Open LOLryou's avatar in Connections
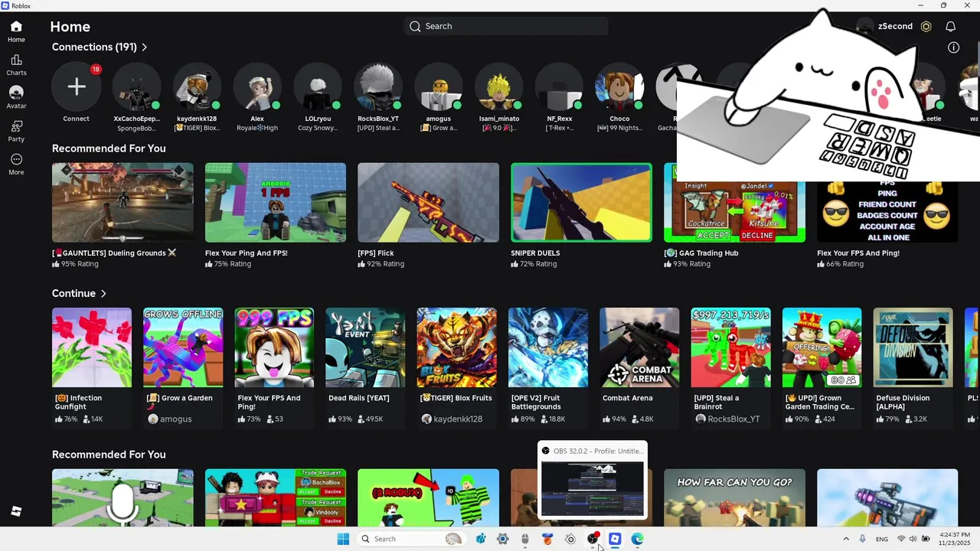The height and width of the screenshot is (551, 980). point(318,86)
